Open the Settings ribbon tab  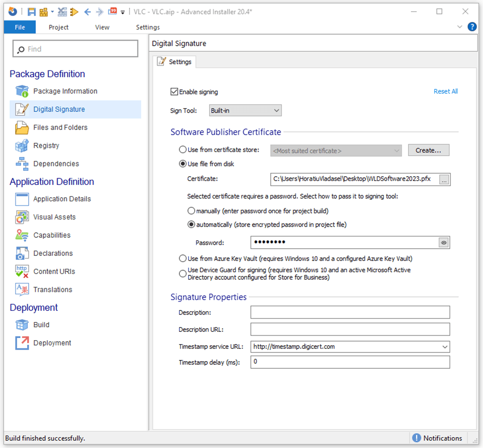(x=148, y=27)
